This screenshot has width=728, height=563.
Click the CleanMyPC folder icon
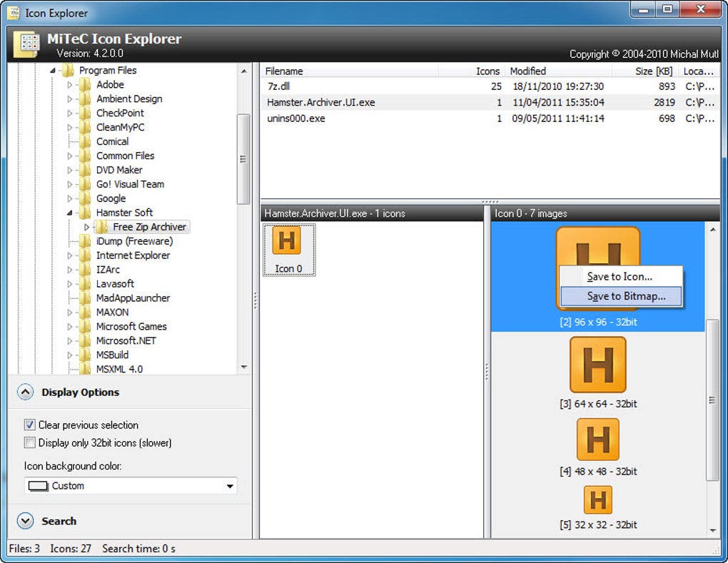point(85,127)
